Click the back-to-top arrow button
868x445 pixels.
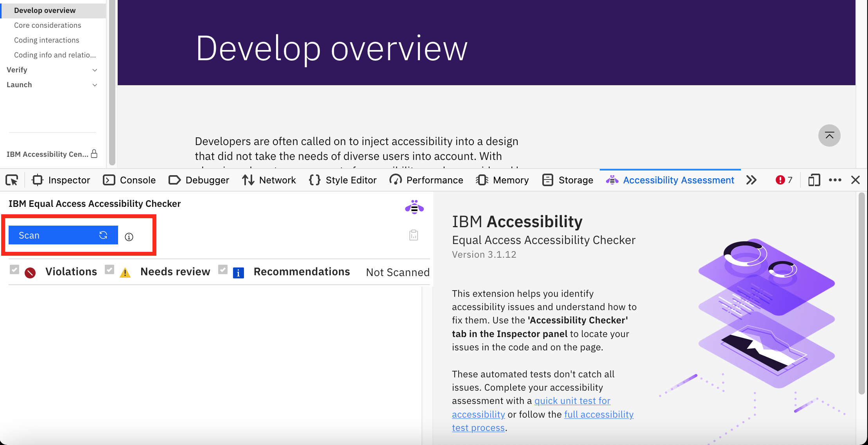point(829,136)
